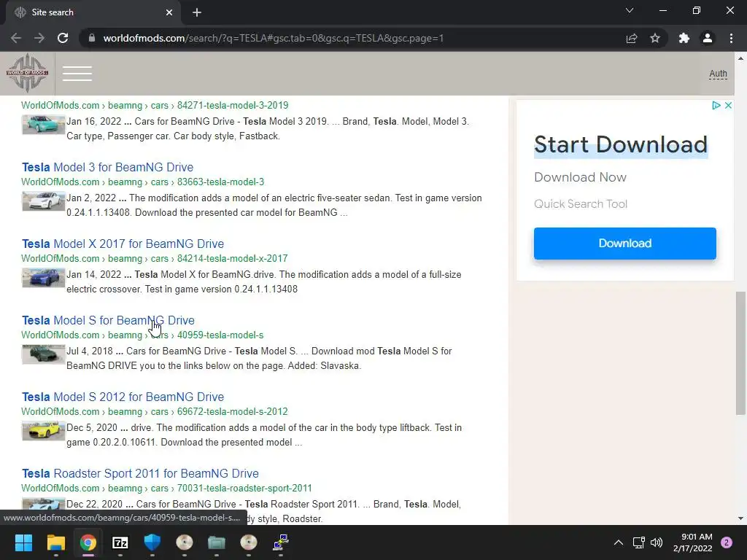This screenshot has height=560, width=747.
Task: Go back in browser history
Action: (x=16, y=38)
